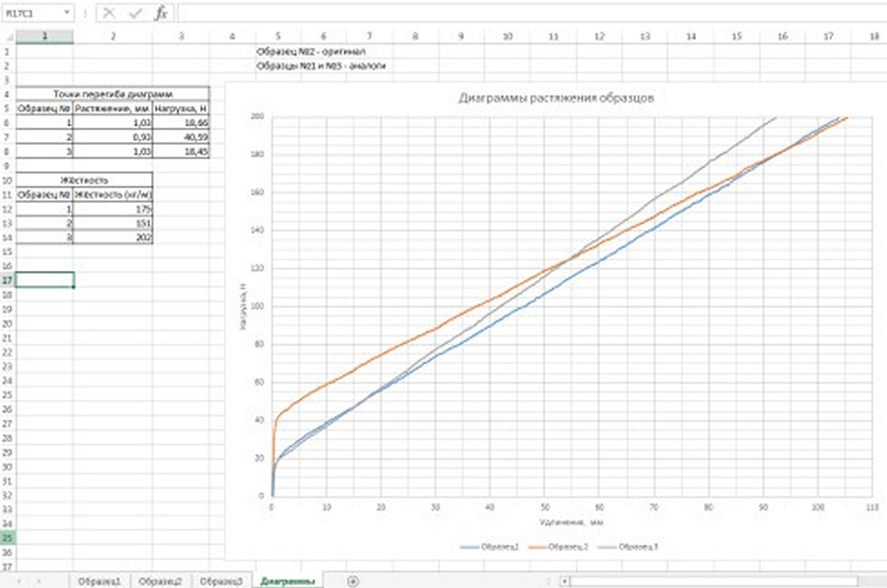Expand the Name Box dropdown arrow
The height and width of the screenshot is (588, 887).
tap(67, 13)
